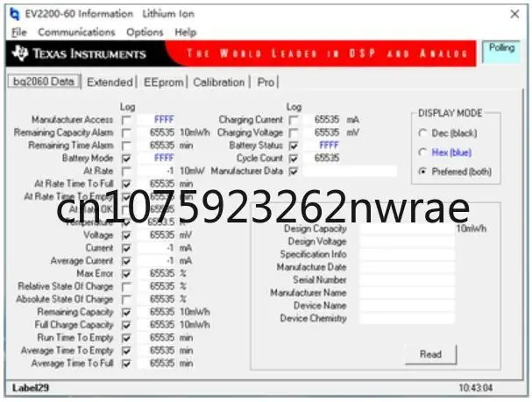Toggle At Rate Time To Full checkbox
This screenshot has width=532, height=402.
click(126, 184)
